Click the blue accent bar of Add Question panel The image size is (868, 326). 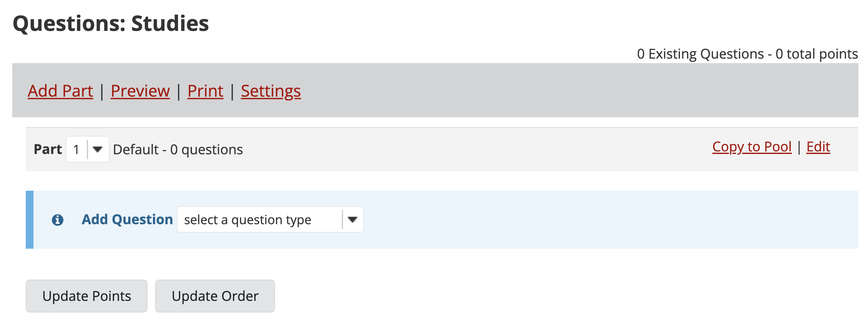(30, 220)
